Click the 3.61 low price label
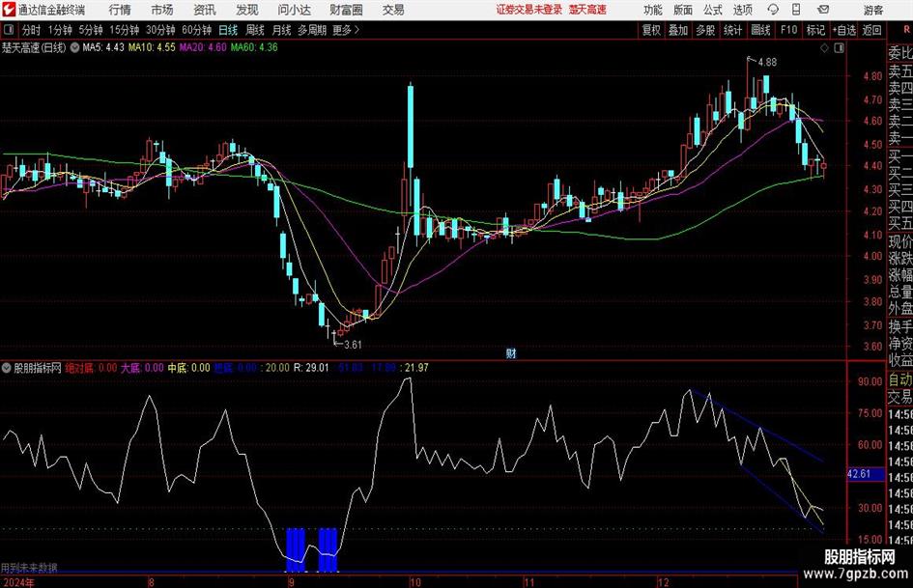The height and width of the screenshot is (588, 913). point(353,345)
